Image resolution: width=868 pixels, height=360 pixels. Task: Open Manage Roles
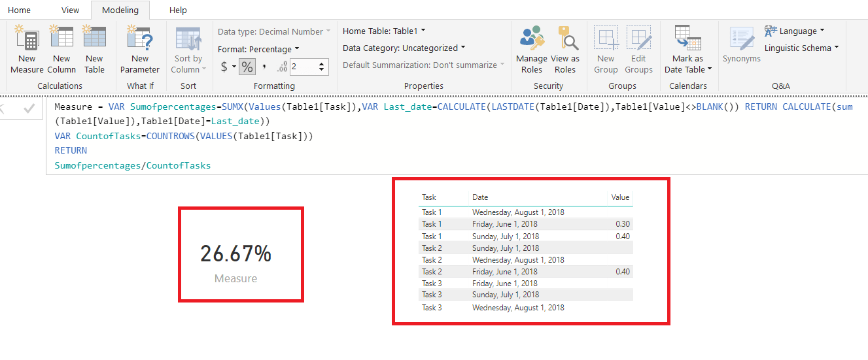[532, 50]
